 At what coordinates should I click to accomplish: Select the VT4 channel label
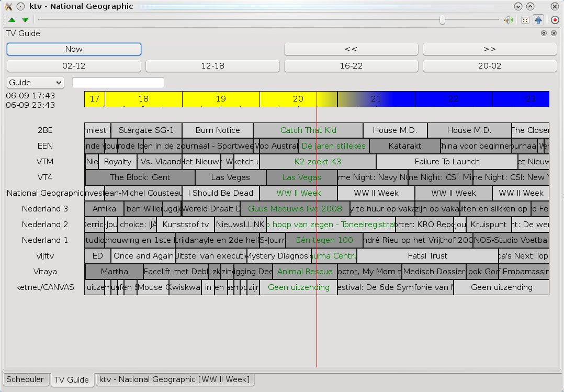(x=45, y=177)
